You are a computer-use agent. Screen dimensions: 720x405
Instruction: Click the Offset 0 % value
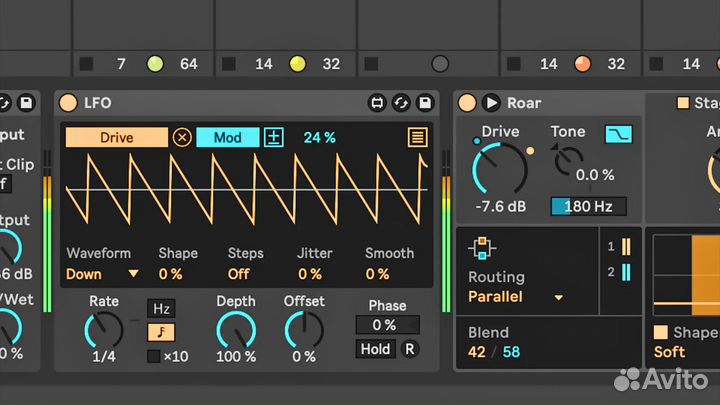coord(304,357)
